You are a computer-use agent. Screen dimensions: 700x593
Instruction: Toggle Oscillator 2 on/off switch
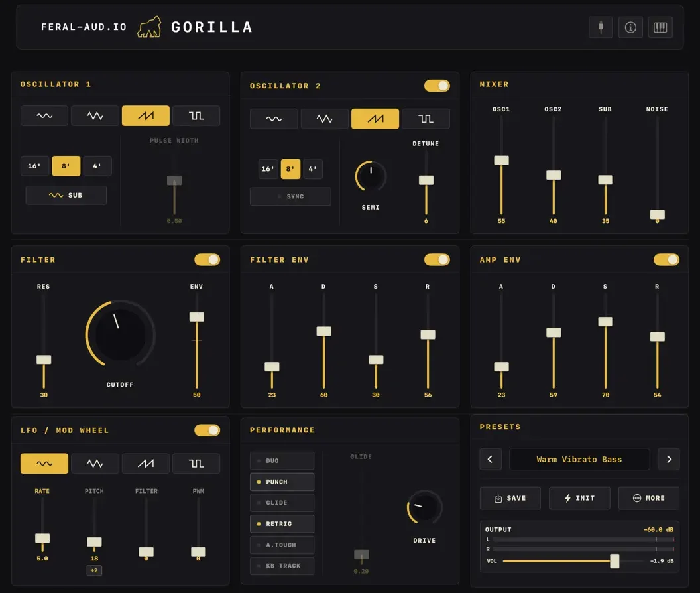tap(437, 86)
